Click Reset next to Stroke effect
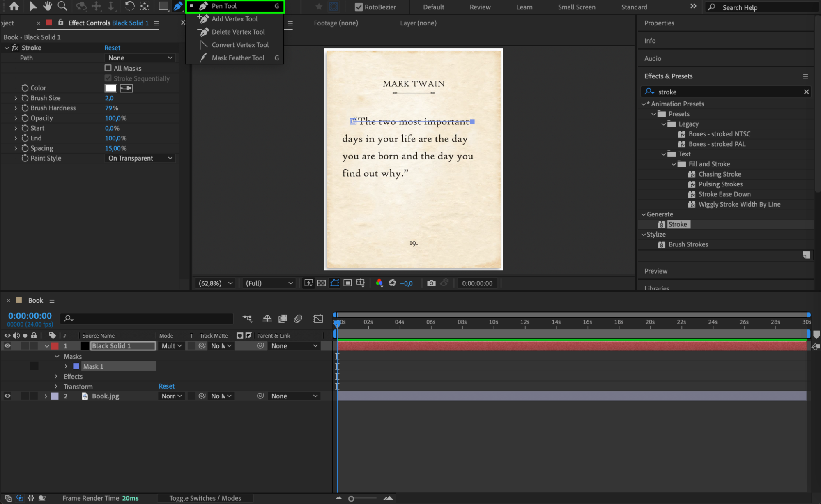Viewport: 821px width, 504px height. (x=112, y=48)
